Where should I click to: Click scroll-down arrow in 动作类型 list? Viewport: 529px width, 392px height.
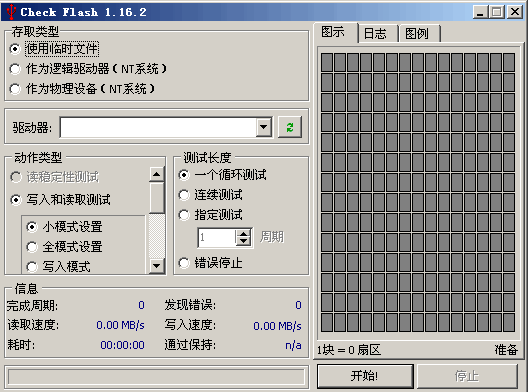click(x=157, y=265)
